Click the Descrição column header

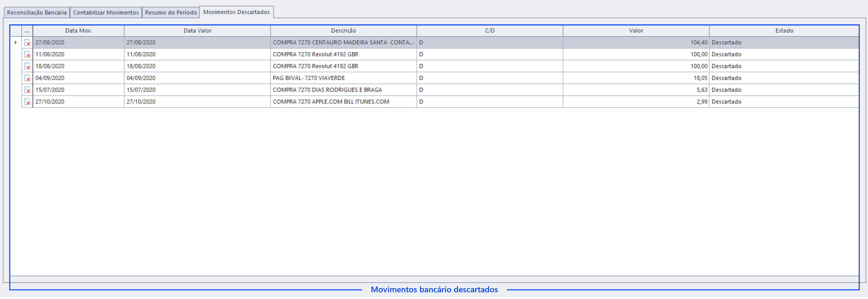click(343, 31)
